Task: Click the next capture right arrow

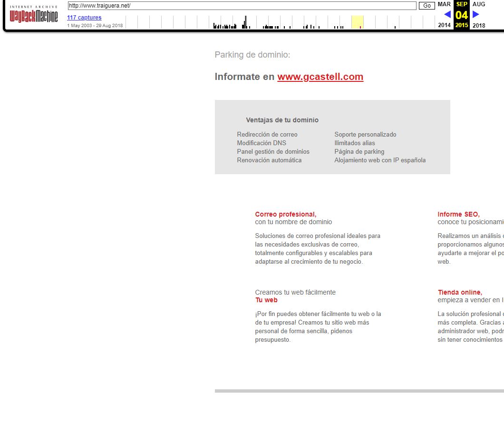Action: tap(476, 14)
